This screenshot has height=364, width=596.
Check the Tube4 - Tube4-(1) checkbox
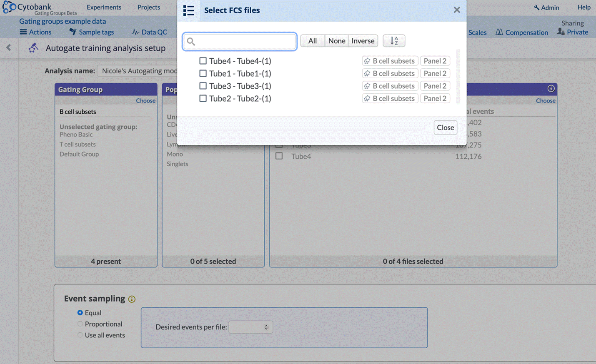pyautogui.click(x=203, y=61)
